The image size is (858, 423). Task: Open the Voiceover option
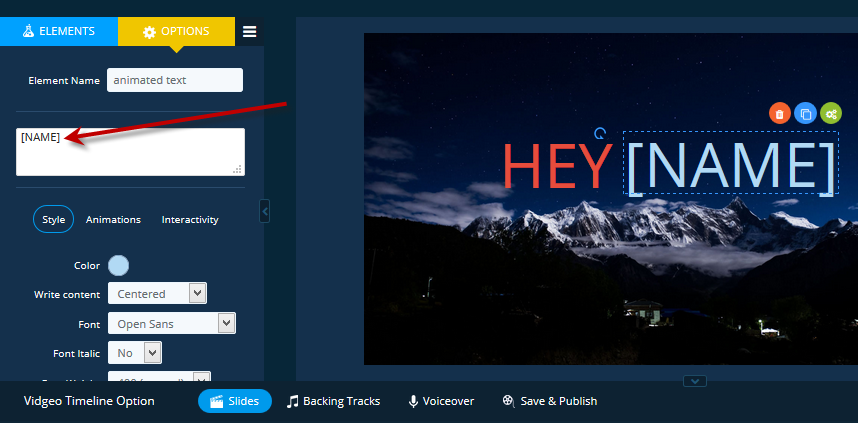(x=441, y=401)
